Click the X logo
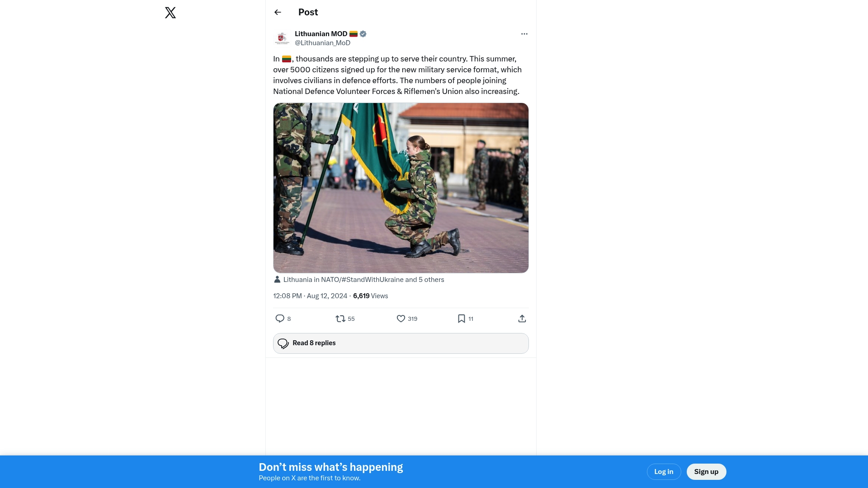This screenshot has height=488, width=868. point(170,13)
